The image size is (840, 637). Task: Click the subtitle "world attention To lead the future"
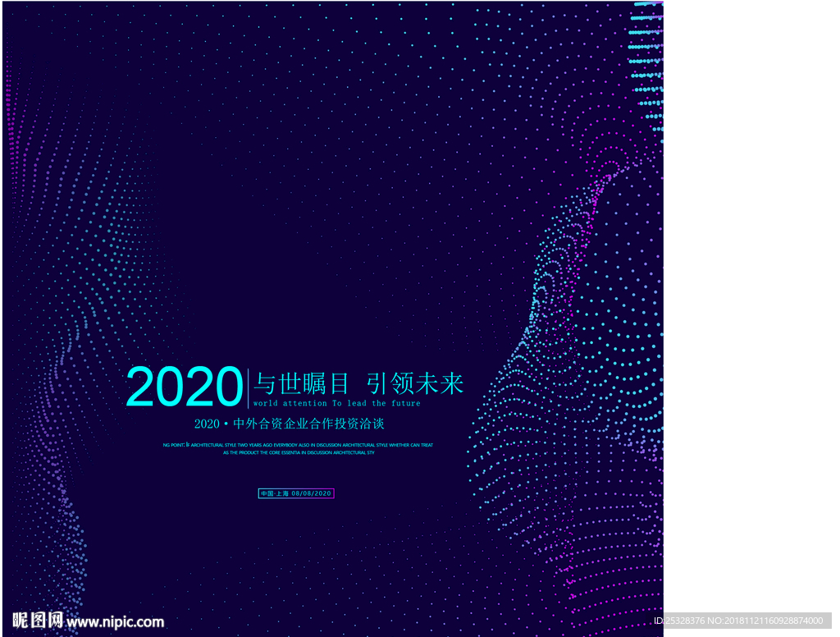[337, 403]
